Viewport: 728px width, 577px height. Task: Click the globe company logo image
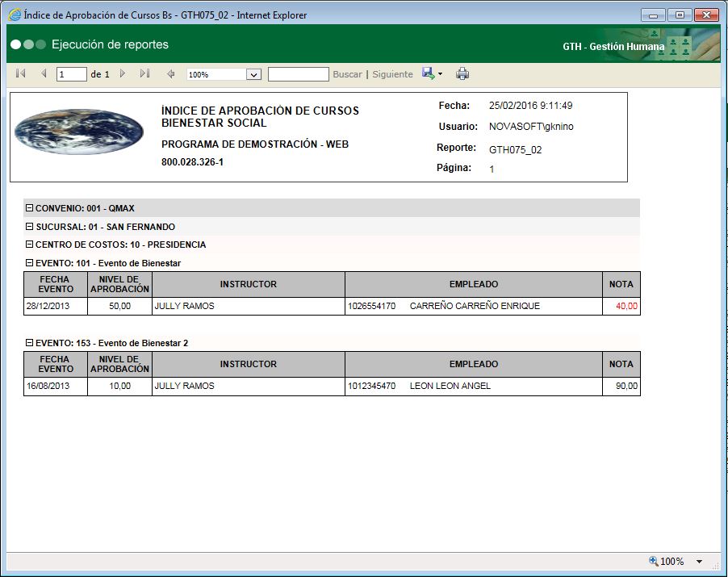pyautogui.click(x=79, y=132)
